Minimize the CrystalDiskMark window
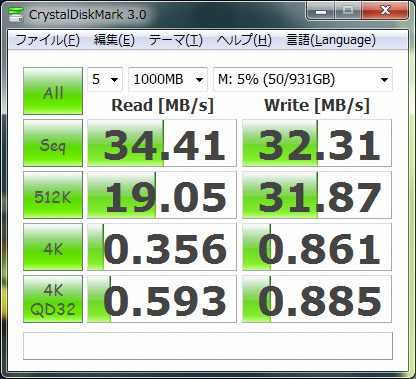 [x=321, y=11]
